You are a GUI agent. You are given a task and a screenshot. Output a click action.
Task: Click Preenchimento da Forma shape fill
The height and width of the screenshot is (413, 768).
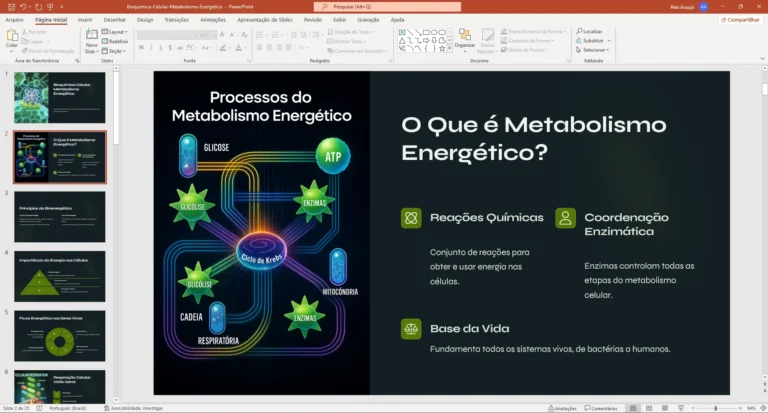[533, 31]
